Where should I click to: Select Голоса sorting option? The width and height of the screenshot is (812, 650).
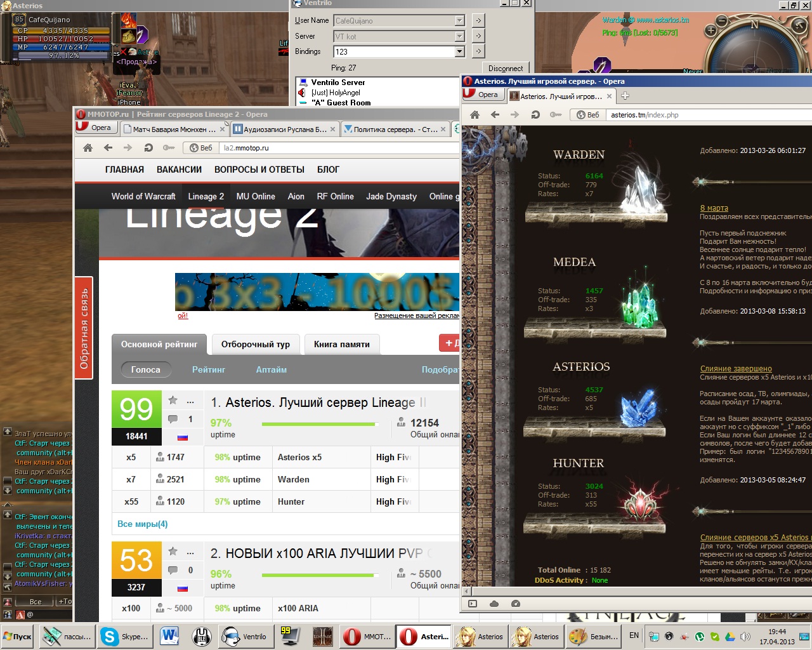[x=146, y=369]
